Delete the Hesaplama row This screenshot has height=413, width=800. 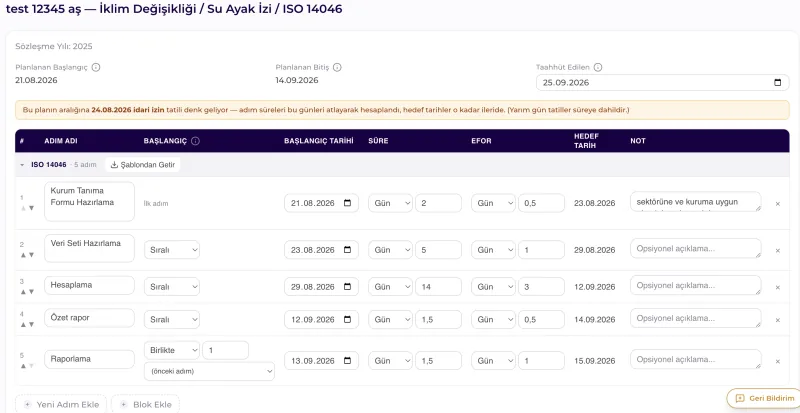pos(778,287)
